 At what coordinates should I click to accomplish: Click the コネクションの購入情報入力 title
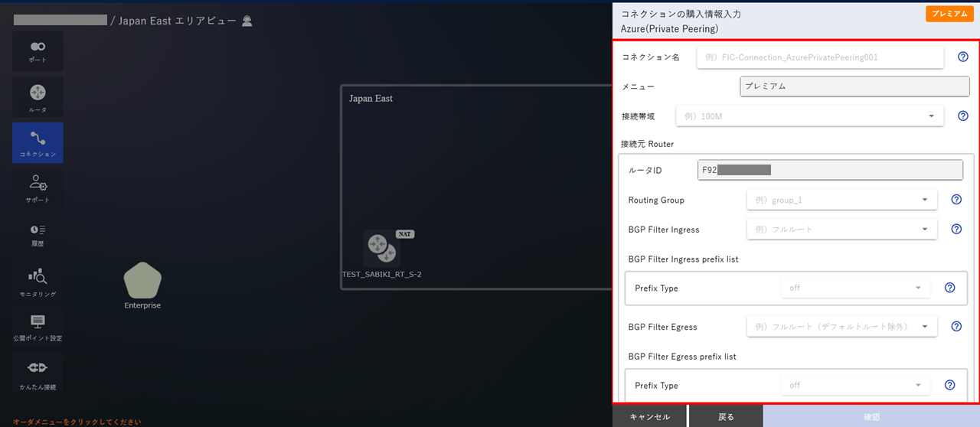pyautogui.click(x=681, y=14)
